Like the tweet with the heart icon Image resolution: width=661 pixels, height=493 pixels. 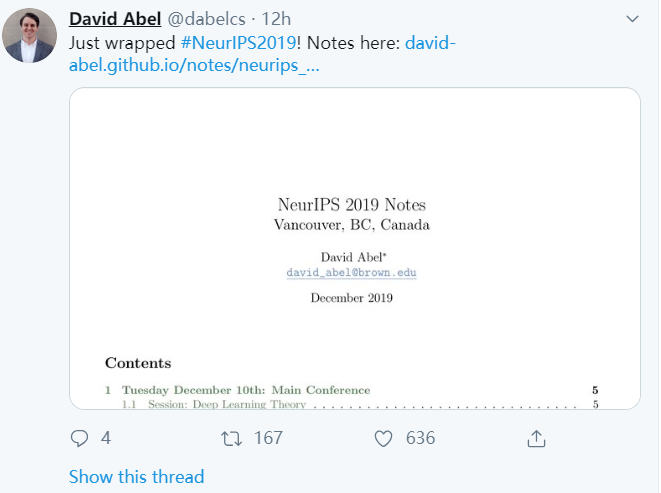pos(383,438)
